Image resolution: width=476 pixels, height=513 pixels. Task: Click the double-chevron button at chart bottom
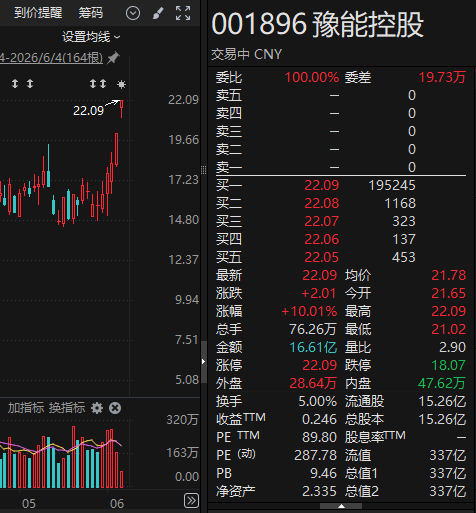[x=191, y=500]
